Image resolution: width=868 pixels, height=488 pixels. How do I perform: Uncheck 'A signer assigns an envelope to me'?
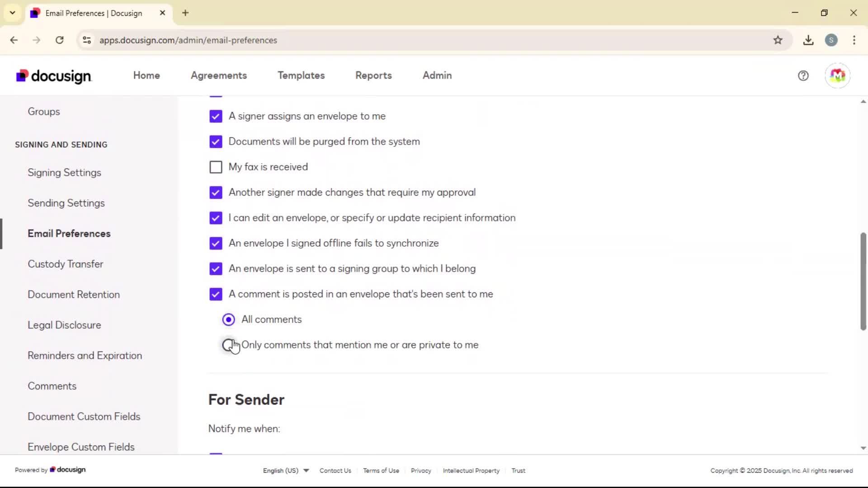(x=216, y=116)
